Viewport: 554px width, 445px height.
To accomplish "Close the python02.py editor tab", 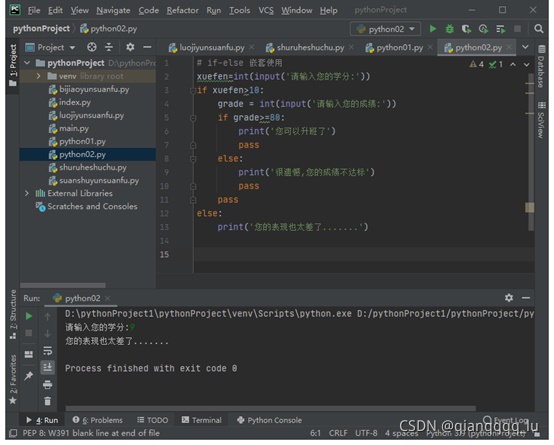I will [x=509, y=47].
